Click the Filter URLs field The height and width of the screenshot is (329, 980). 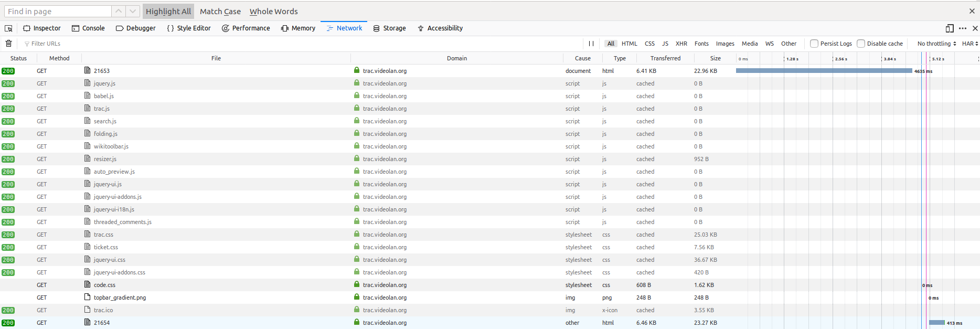pos(302,44)
